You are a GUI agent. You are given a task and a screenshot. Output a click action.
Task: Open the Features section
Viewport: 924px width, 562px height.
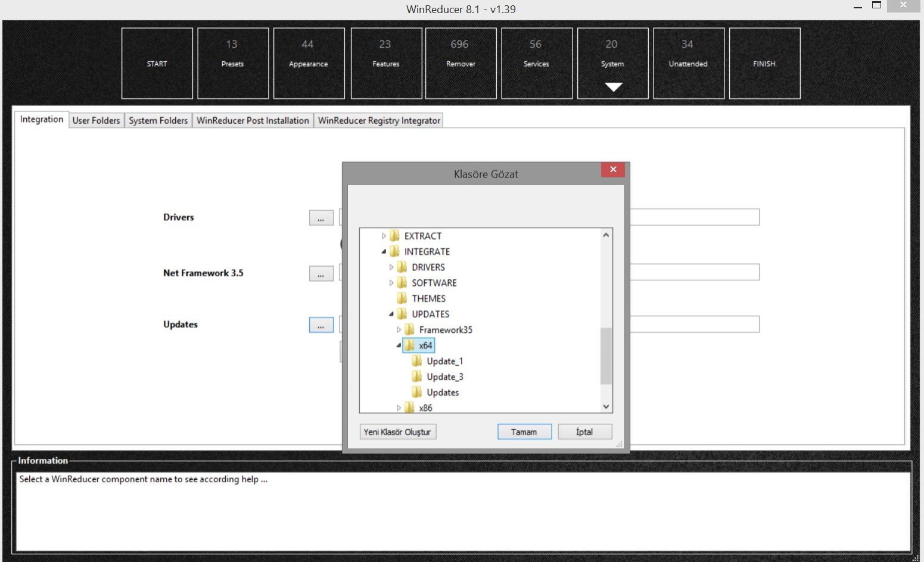386,63
